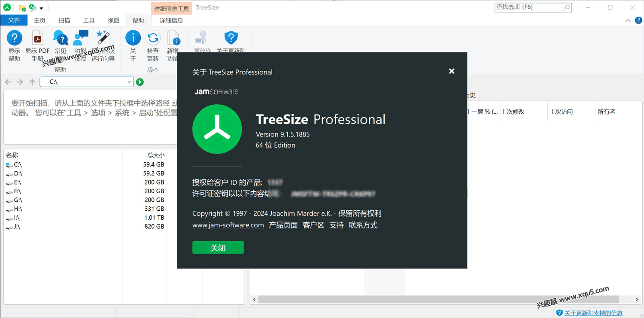Select the H:\ drive in list

tap(85, 209)
